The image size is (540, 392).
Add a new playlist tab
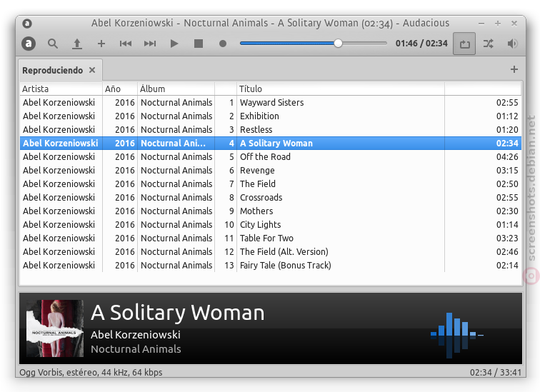(x=514, y=69)
